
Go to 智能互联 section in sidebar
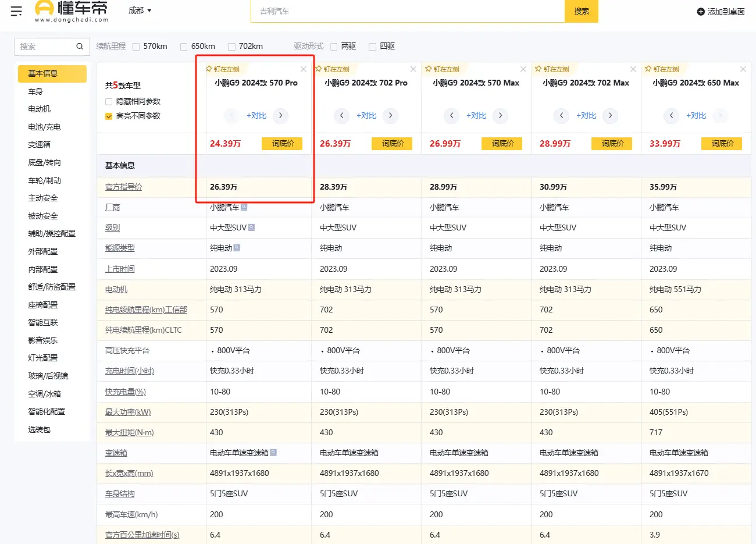coord(43,322)
